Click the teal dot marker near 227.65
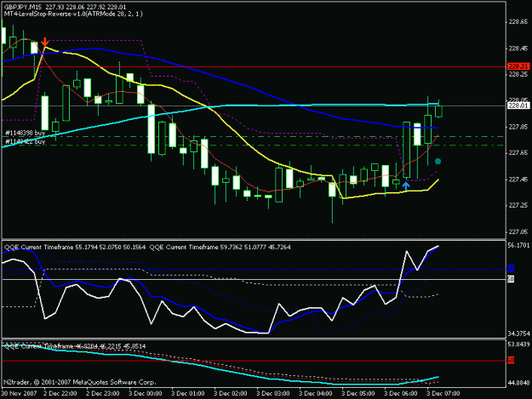Image resolution: width=532 pixels, height=399 pixels. (x=438, y=162)
